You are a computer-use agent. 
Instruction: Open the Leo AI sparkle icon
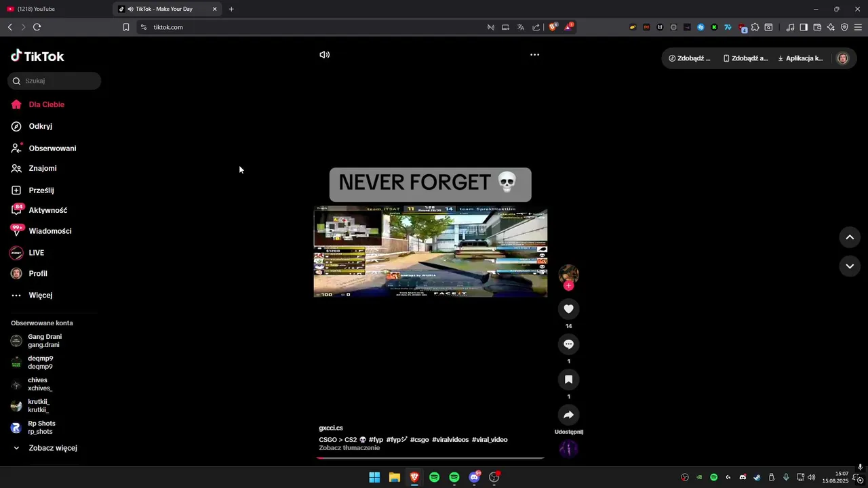click(831, 27)
